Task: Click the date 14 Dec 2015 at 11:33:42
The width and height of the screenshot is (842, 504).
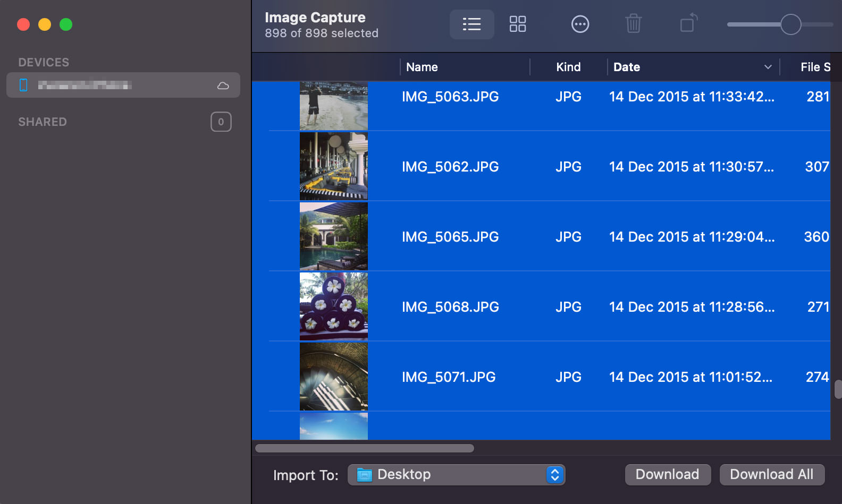Action: 692,97
